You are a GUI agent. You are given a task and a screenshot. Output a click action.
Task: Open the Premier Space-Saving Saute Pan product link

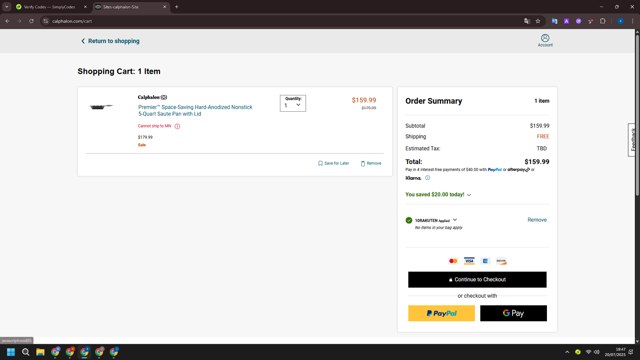point(195,111)
